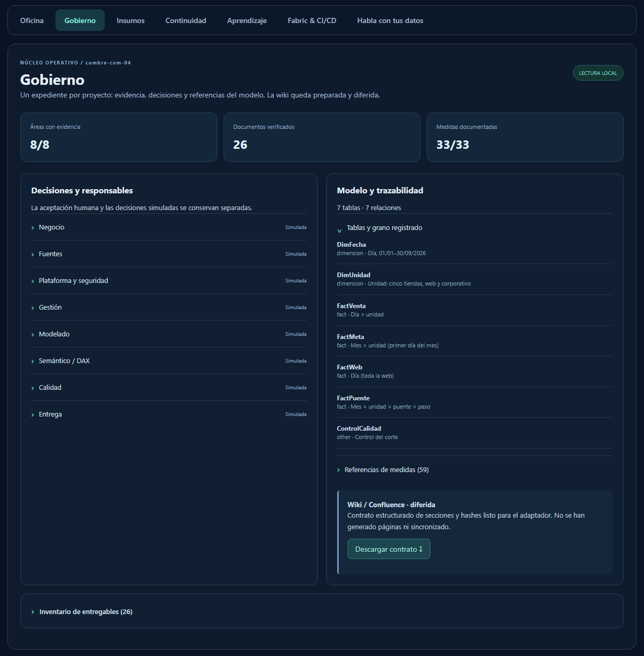
Task: Expand the Semántico / DAX row
Action: [169, 361]
